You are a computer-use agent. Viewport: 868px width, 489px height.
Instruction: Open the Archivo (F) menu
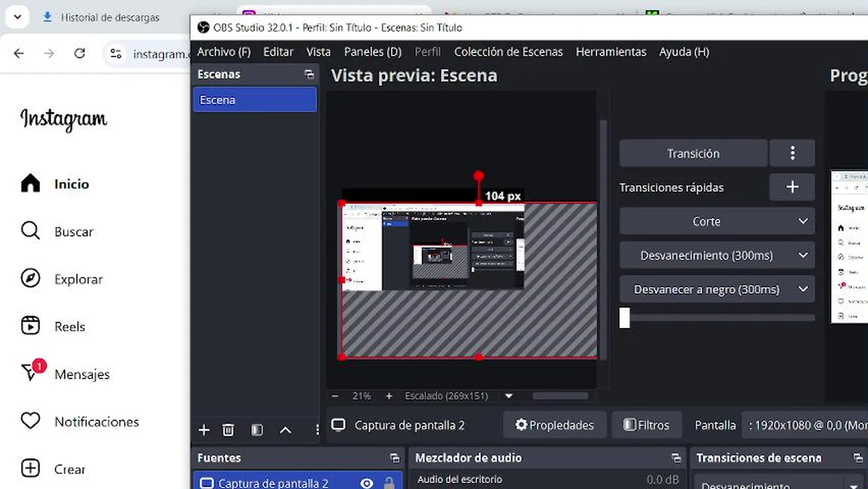tap(224, 52)
